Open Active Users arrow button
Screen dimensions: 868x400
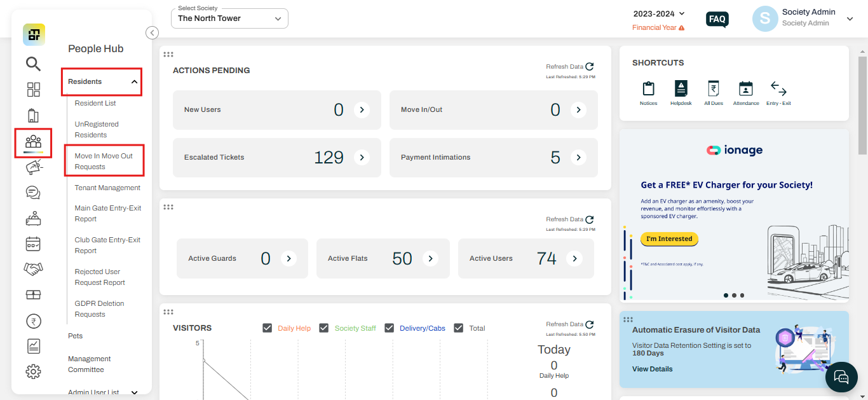pyautogui.click(x=574, y=259)
